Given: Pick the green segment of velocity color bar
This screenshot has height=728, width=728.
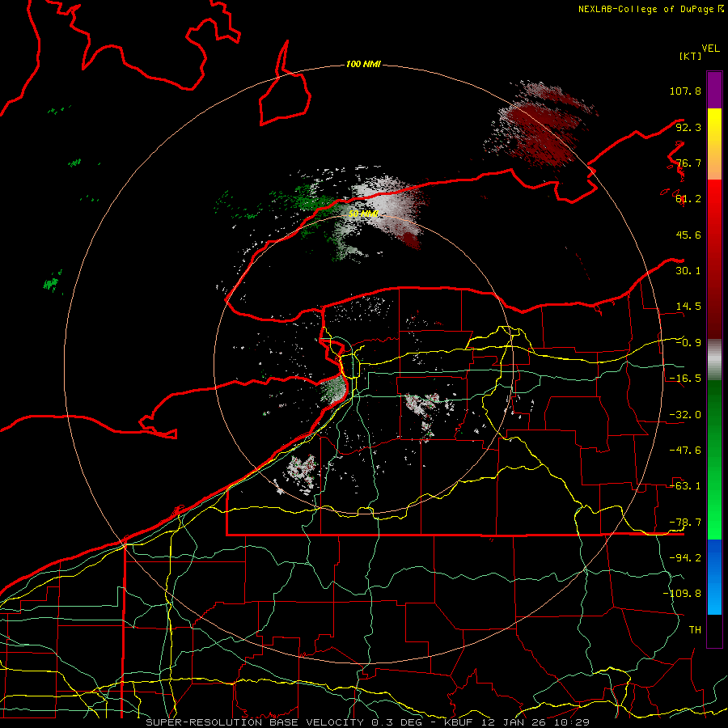Looking at the screenshot, I should click(714, 459).
